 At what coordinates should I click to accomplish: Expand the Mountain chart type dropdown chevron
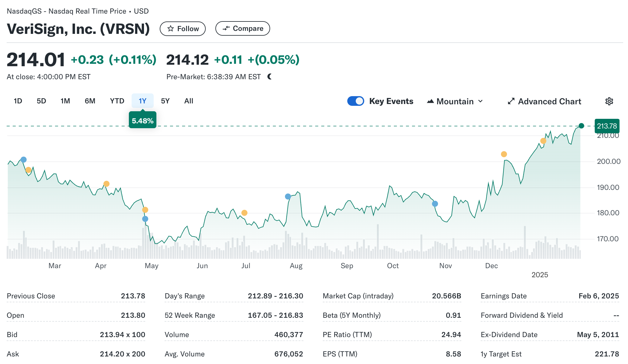click(480, 101)
